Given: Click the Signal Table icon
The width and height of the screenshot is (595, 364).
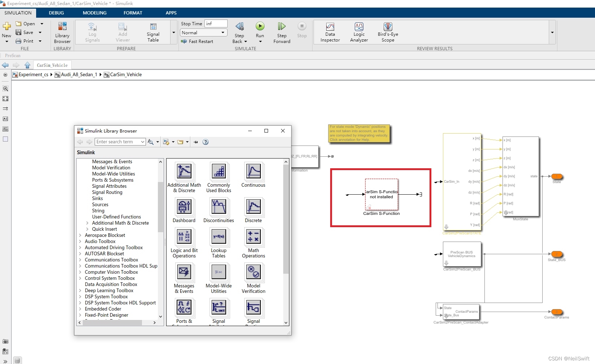Looking at the screenshot, I should tap(153, 27).
